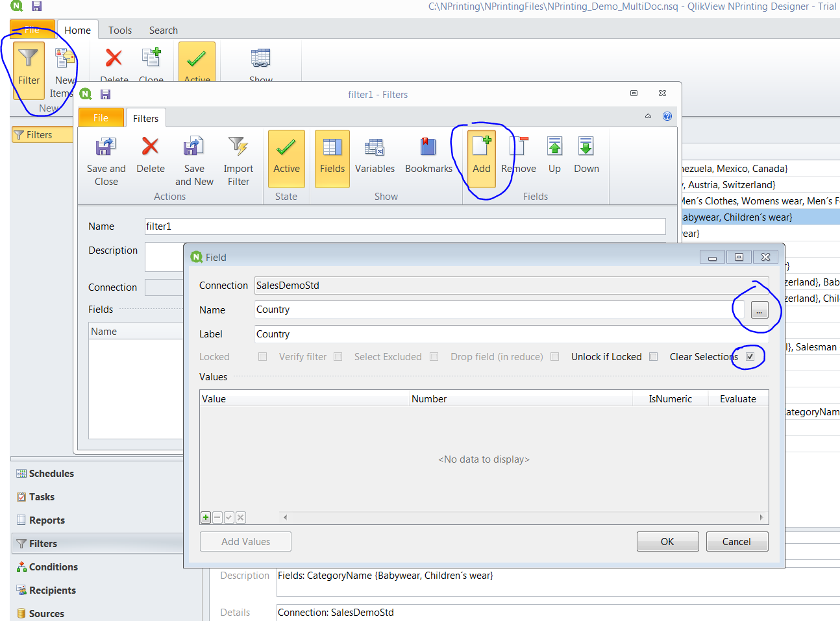Click the save icon in filter1 window title bar
840x621 pixels.
[105, 94]
